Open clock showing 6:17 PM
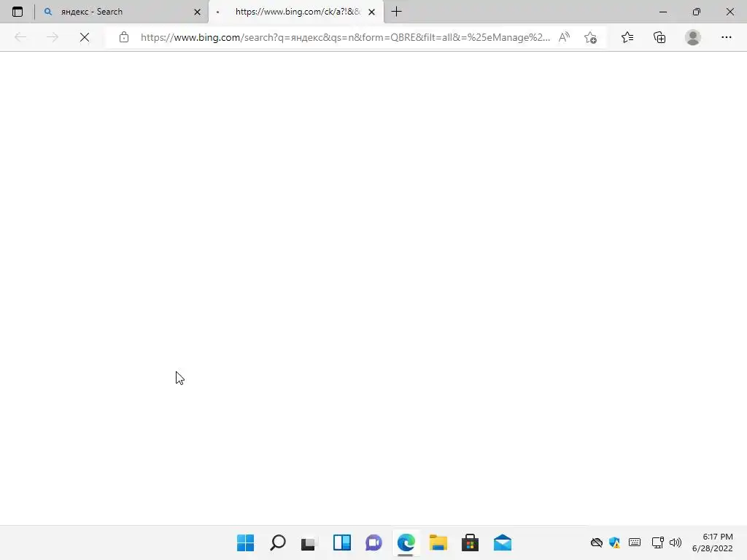 pos(713,542)
